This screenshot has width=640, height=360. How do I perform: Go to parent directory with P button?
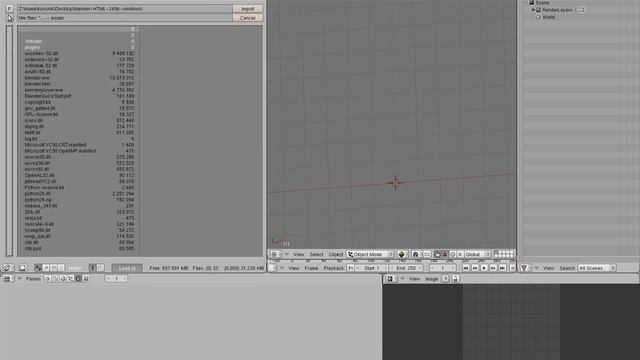click(x=9, y=9)
